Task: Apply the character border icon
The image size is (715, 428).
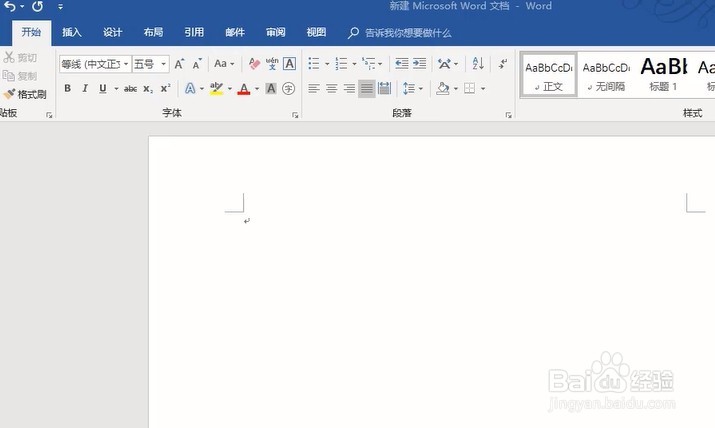Action: click(290, 64)
